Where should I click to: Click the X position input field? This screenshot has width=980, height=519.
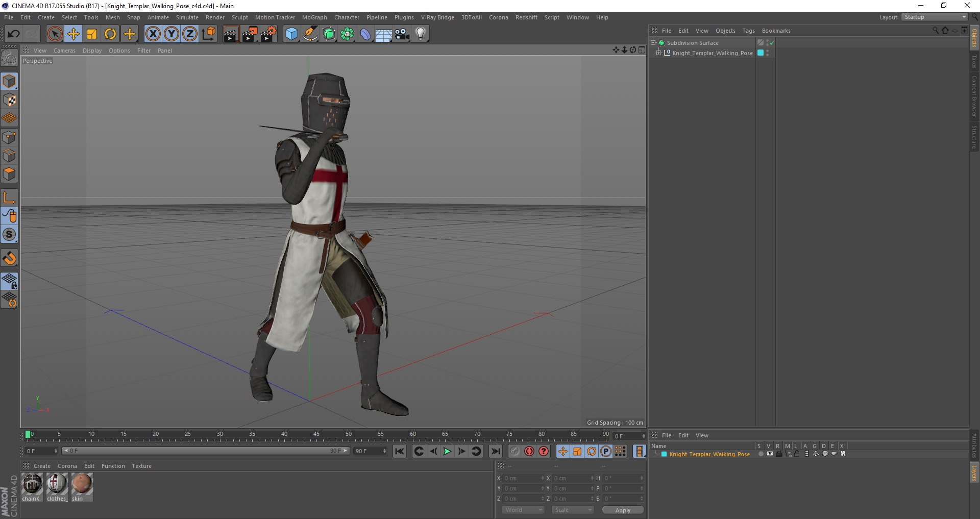524,478
